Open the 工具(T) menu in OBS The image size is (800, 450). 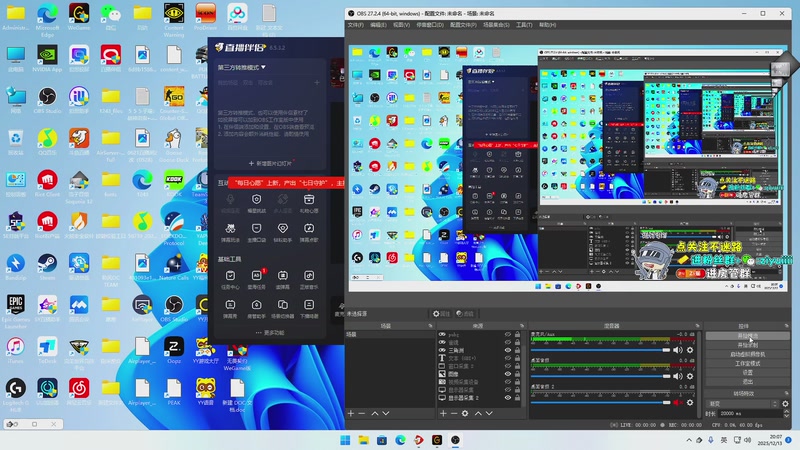(x=524, y=24)
